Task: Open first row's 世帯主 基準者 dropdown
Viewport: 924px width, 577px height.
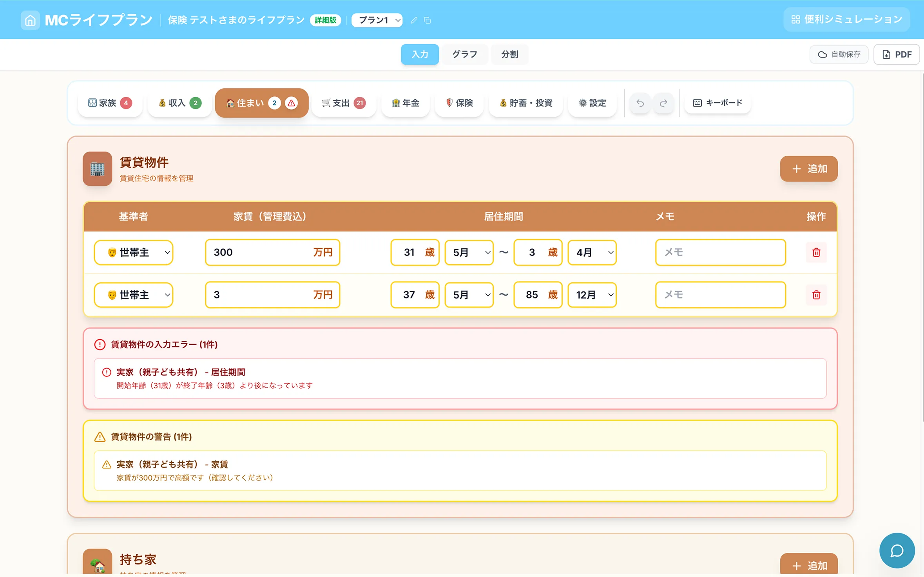Action: pyautogui.click(x=134, y=252)
